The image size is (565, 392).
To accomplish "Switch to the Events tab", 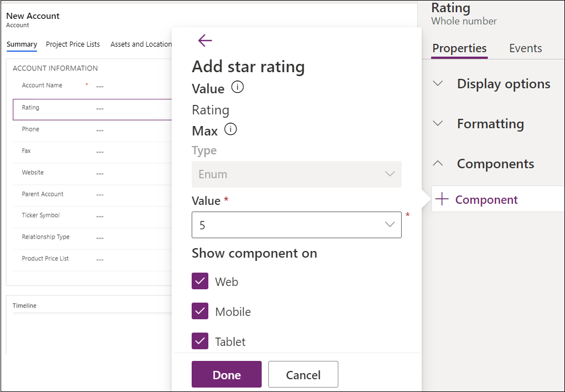I will click(525, 48).
